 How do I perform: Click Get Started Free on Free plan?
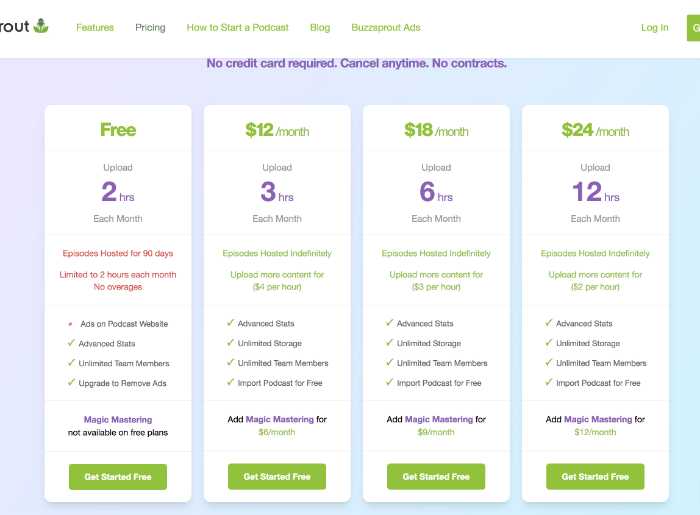[x=118, y=477]
